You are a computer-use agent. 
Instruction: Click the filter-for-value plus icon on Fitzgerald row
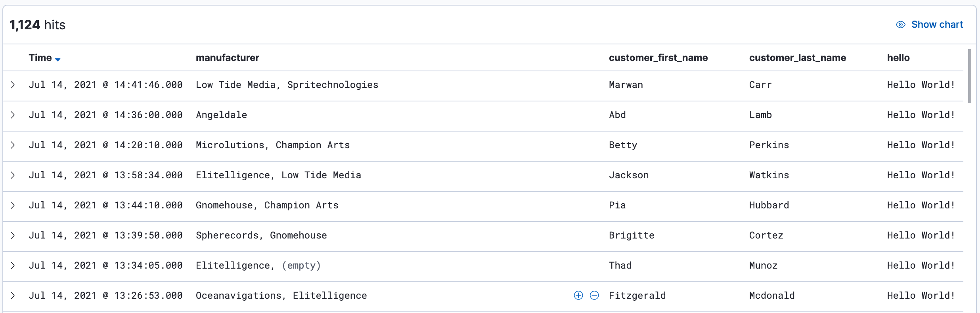coord(578,295)
